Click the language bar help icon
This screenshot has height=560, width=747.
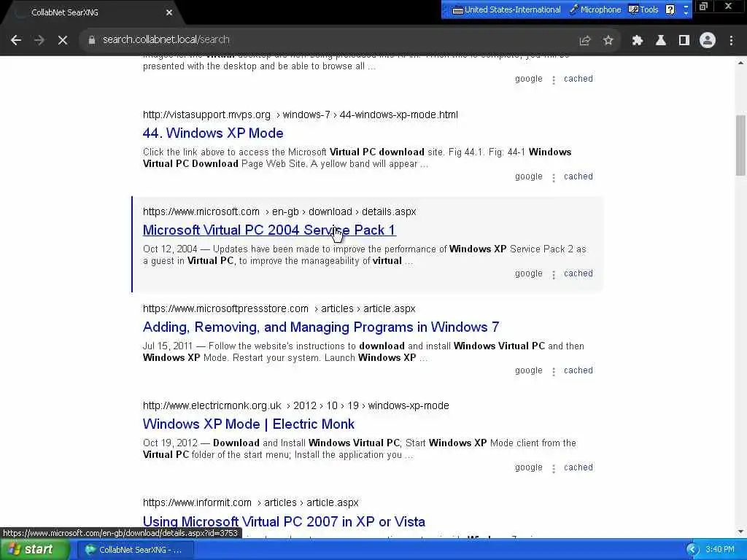670,9
